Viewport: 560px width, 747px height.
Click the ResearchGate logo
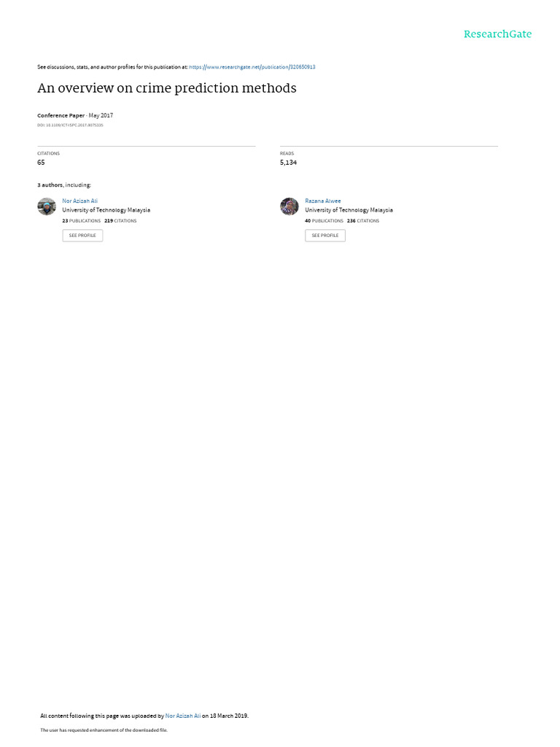[x=497, y=34]
